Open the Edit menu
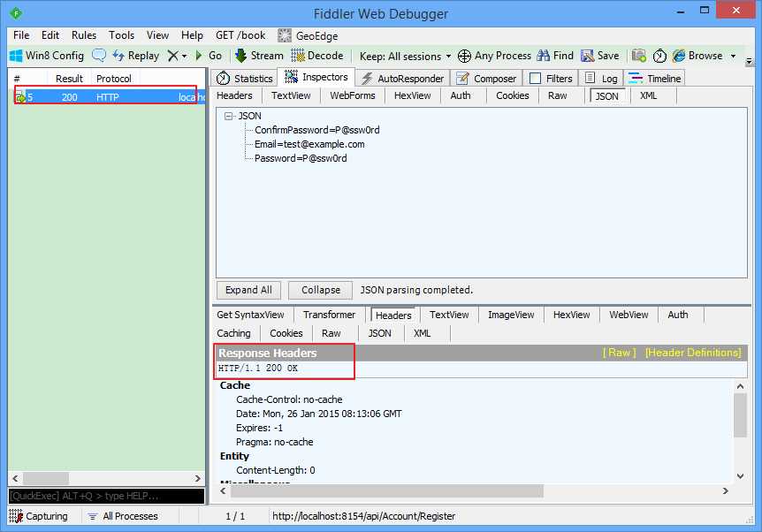 pos(50,35)
